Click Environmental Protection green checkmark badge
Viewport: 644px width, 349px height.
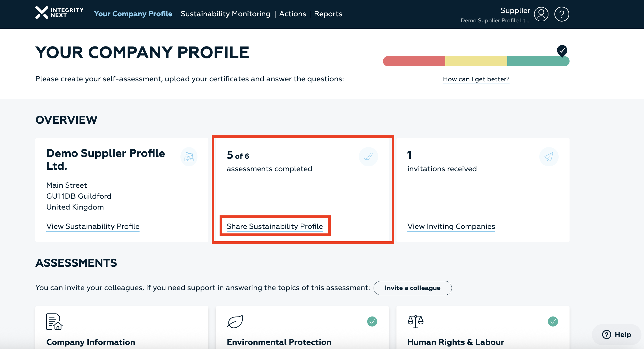(372, 322)
